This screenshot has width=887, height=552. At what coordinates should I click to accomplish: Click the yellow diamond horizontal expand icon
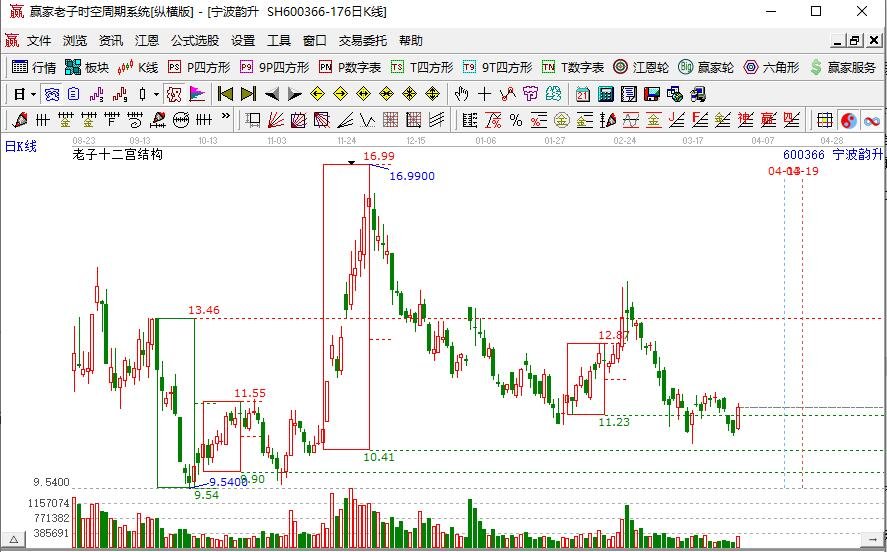point(364,94)
